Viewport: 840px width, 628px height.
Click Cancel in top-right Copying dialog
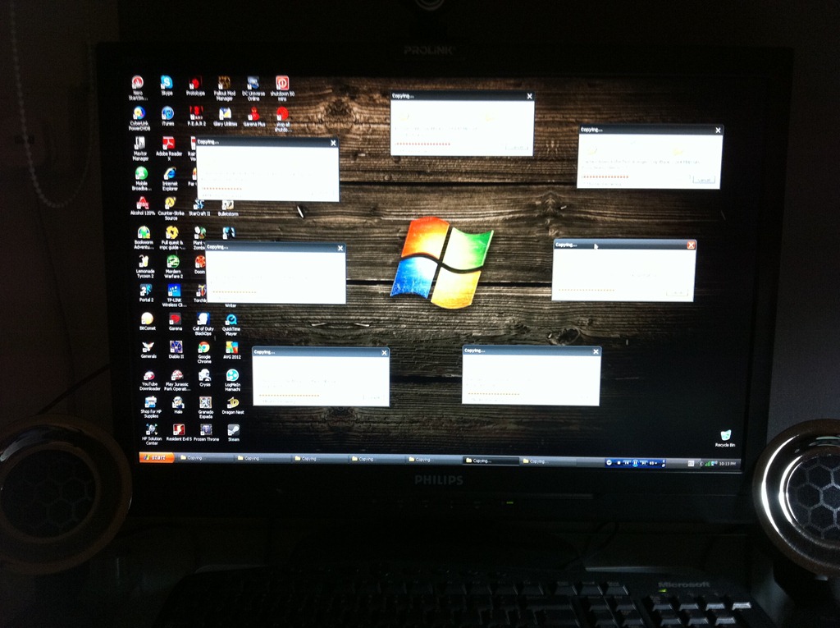[704, 181]
